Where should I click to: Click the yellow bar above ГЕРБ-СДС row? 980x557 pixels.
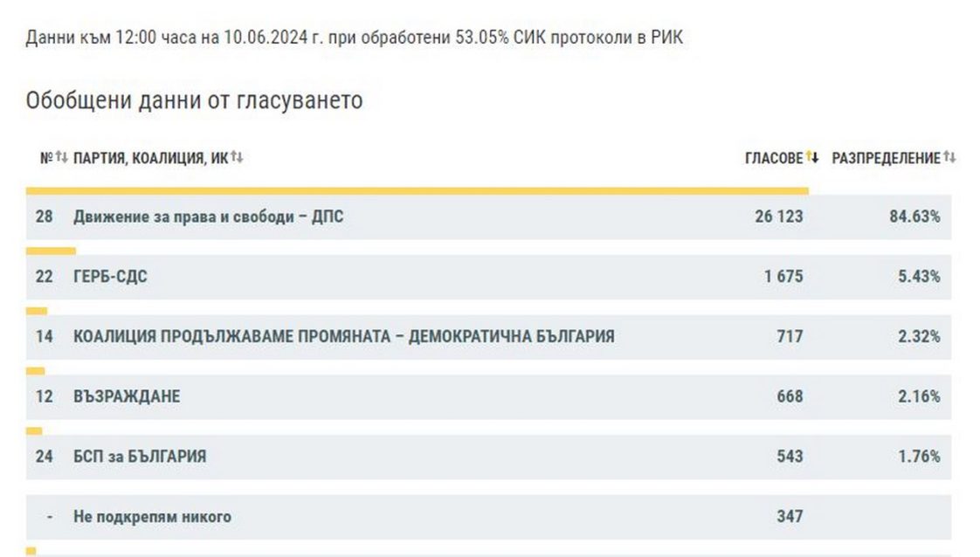coord(51,251)
